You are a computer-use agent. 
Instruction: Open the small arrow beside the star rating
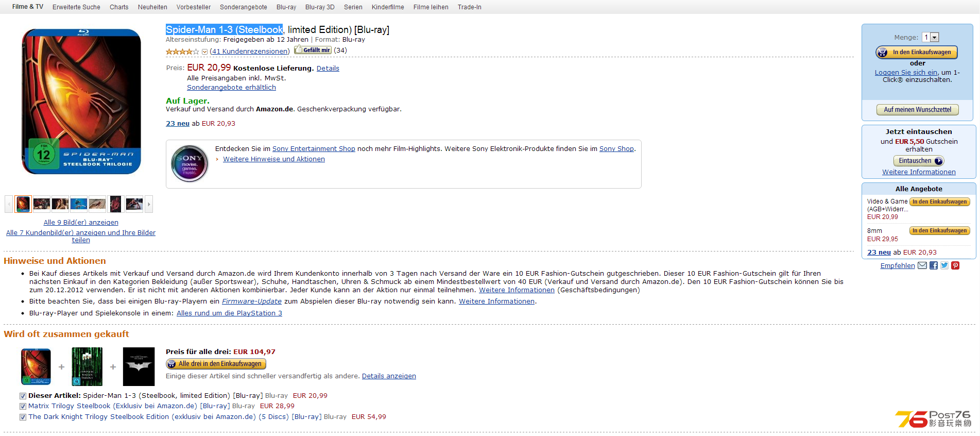pos(204,52)
